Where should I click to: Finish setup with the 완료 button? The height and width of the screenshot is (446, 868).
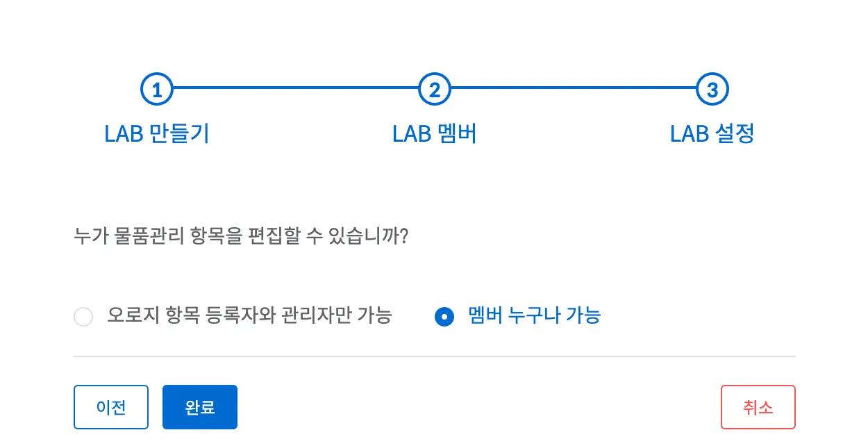(x=200, y=407)
